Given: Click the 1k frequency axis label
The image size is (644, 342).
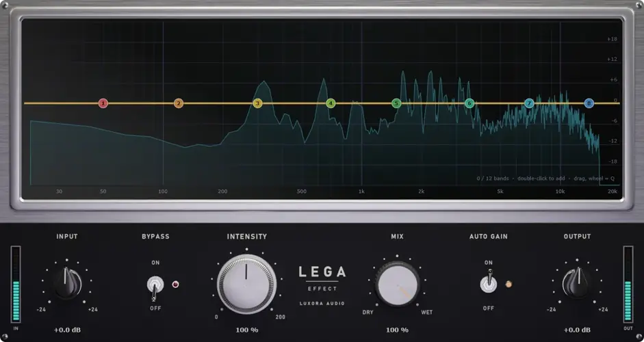Looking at the screenshot, I should point(361,192).
